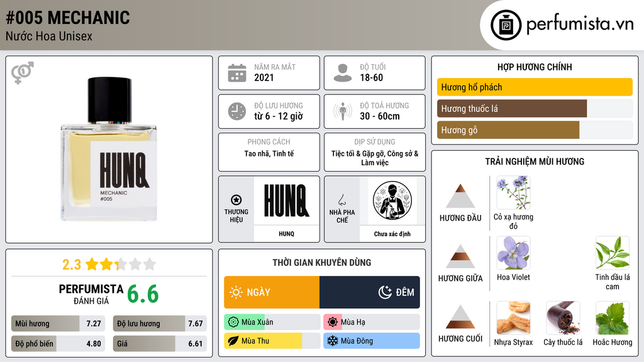Click the Mùi hương 7.27 rating bar

[x=58, y=324]
